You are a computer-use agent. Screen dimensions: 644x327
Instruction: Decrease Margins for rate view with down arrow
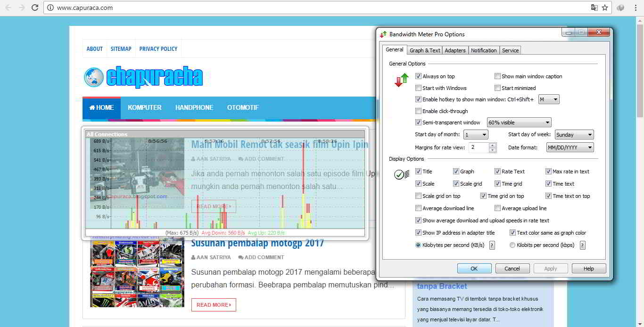(493, 150)
